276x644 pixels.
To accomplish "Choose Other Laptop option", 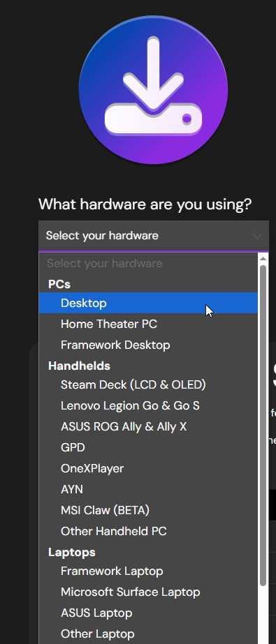I will [x=148, y=634].
